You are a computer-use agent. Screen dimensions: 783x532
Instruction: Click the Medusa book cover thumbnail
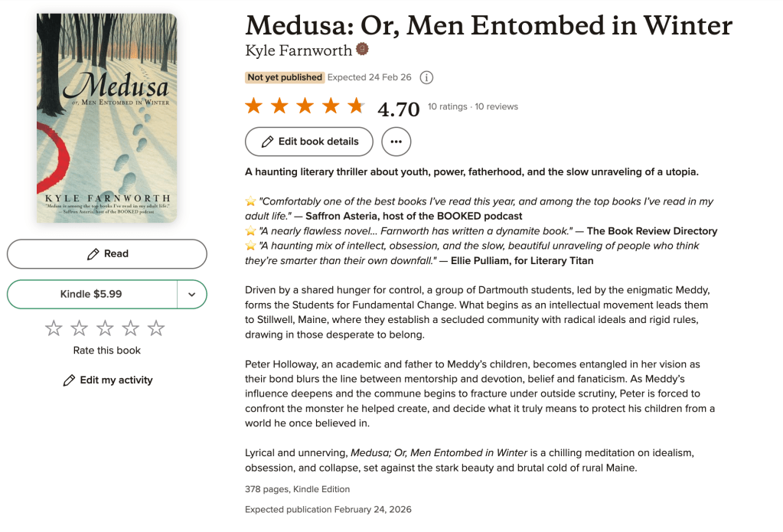coord(106,118)
